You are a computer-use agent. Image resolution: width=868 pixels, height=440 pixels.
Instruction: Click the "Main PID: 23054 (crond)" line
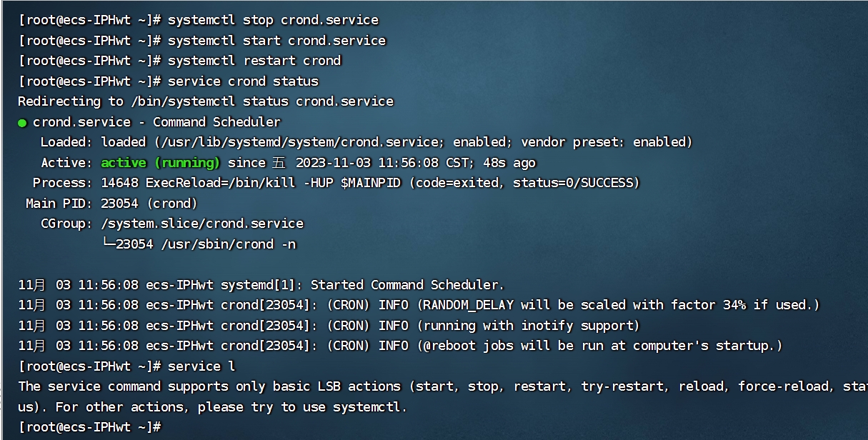(x=111, y=204)
